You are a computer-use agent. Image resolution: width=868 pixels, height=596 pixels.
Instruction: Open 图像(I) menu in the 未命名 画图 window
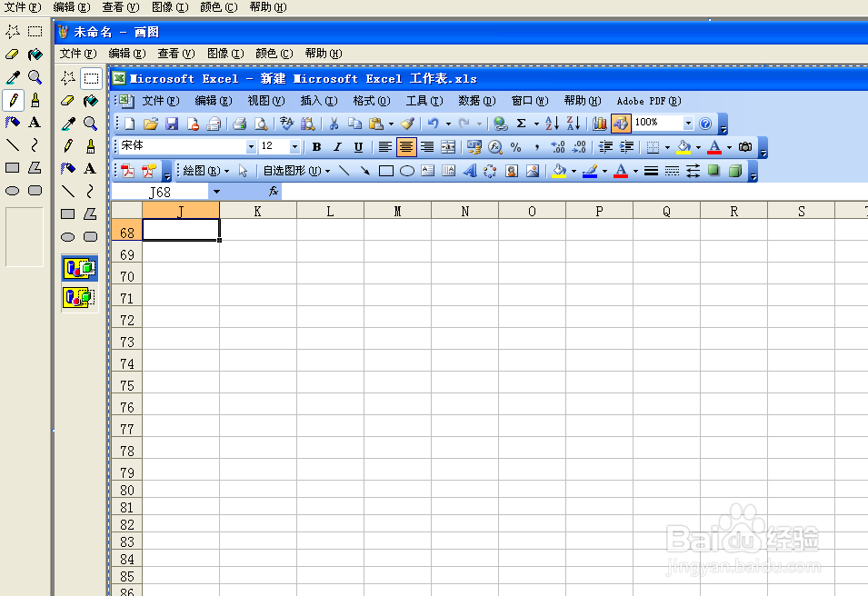click(225, 53)
